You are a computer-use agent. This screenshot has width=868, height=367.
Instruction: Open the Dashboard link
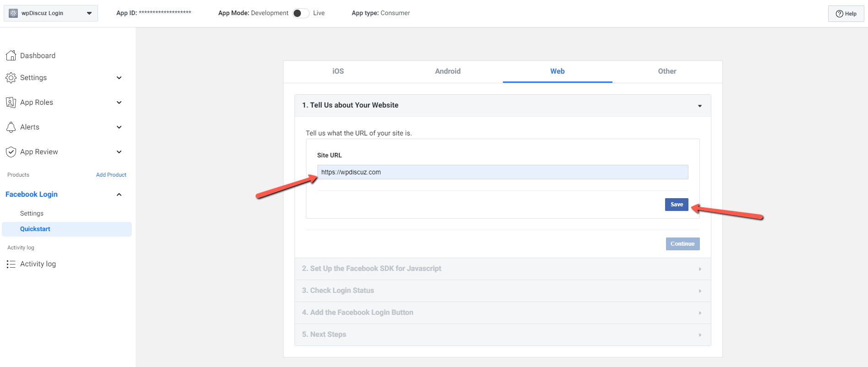coord(38,55)
